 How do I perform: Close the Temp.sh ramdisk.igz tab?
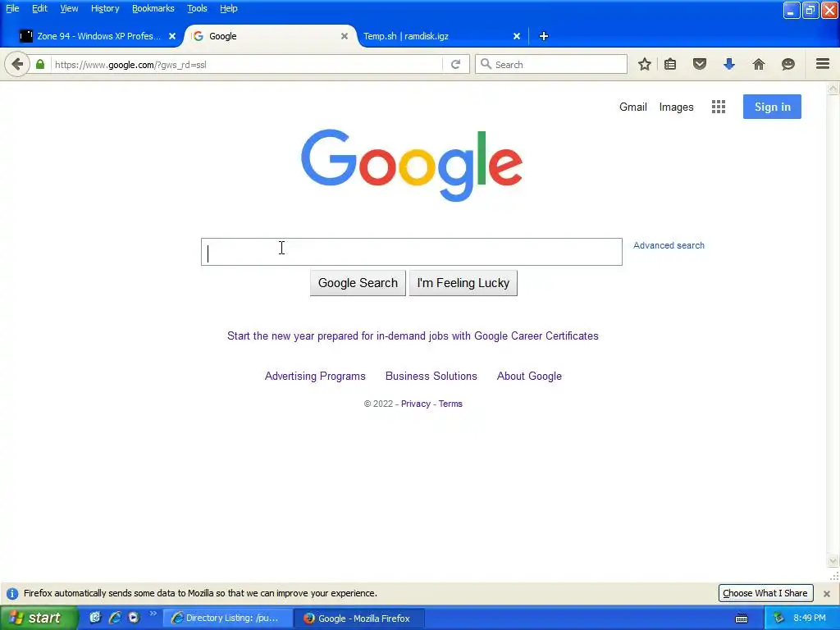[x=517, y=36]
